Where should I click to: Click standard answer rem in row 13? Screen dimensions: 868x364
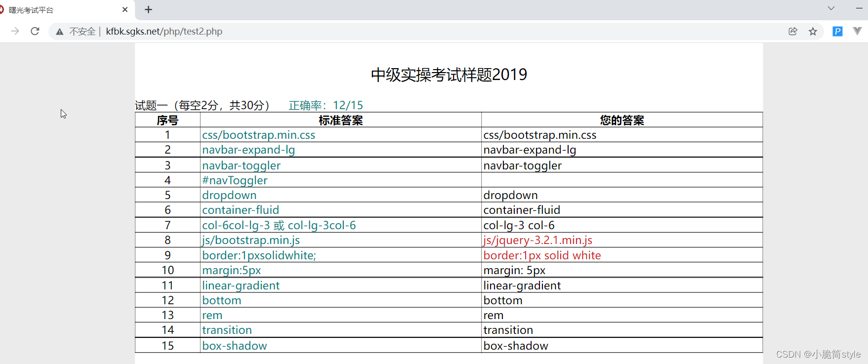pyautogui.click(x=212, y=315)
